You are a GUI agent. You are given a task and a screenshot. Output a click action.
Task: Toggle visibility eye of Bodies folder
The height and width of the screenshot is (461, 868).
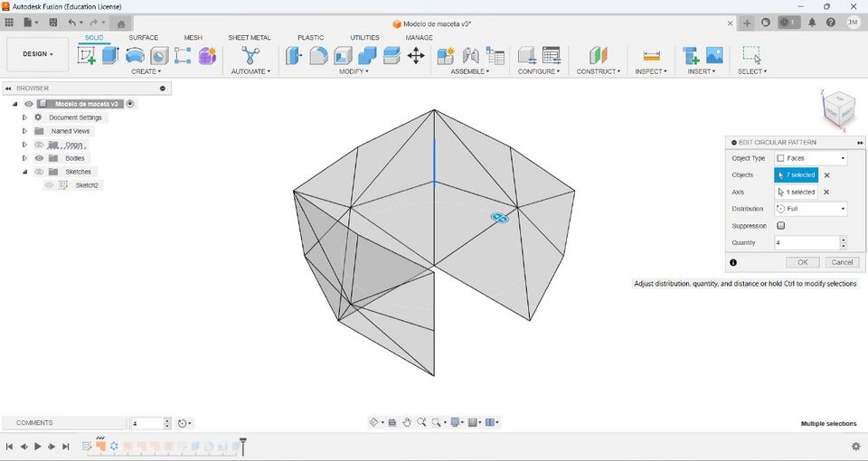pos(39,158)
